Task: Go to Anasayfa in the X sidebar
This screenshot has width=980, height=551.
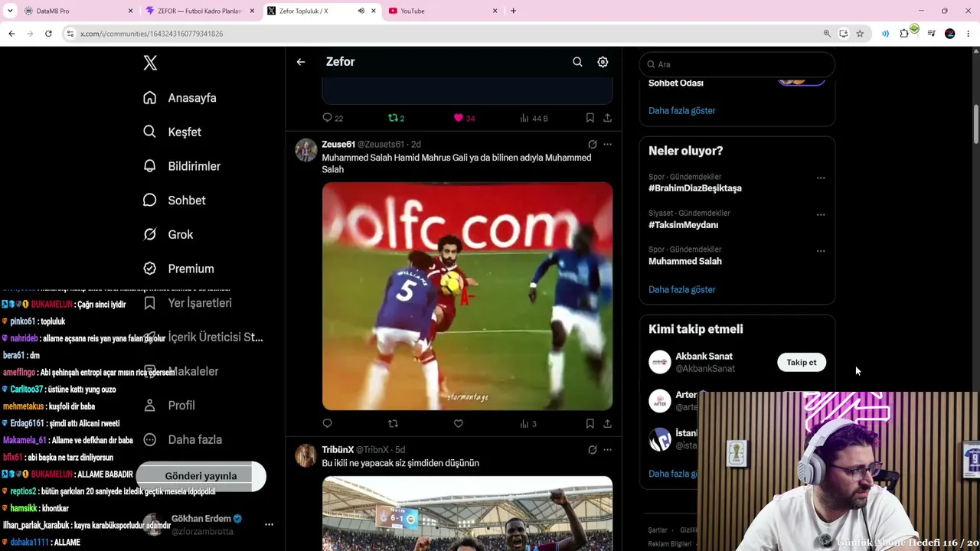Action: coord(180,98)
